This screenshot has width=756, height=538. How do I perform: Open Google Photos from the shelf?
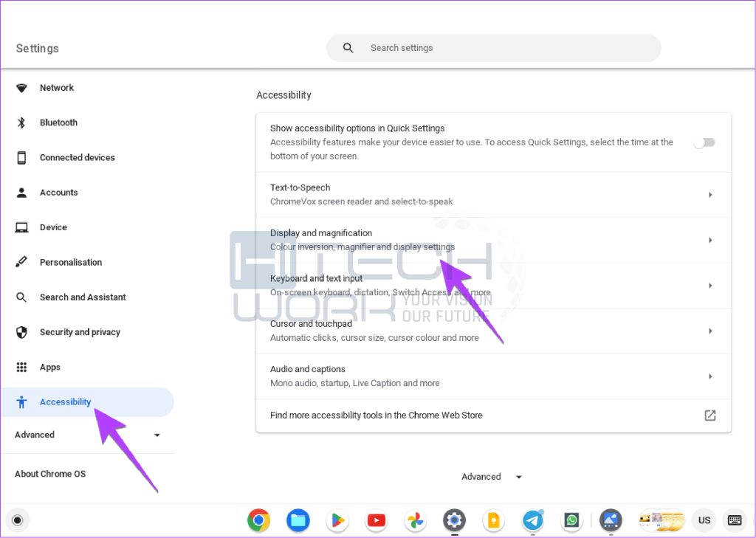(x=415, y=520)
